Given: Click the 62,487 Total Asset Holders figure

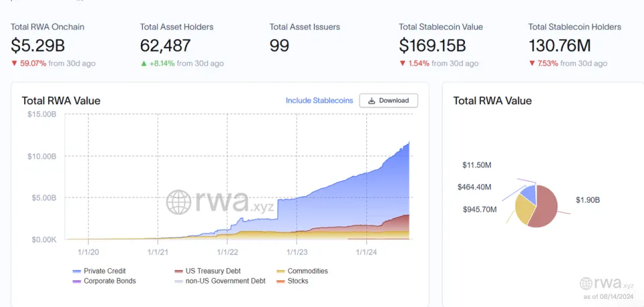Looking at the screenshot, I should click(x=166, y=46).
